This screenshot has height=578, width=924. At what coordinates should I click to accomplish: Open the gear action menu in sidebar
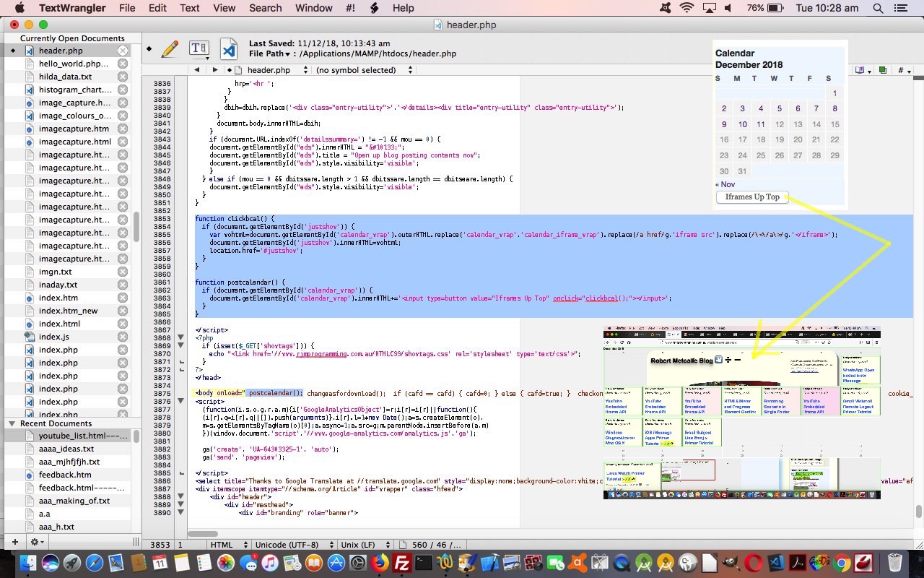[x=36, y=541]
